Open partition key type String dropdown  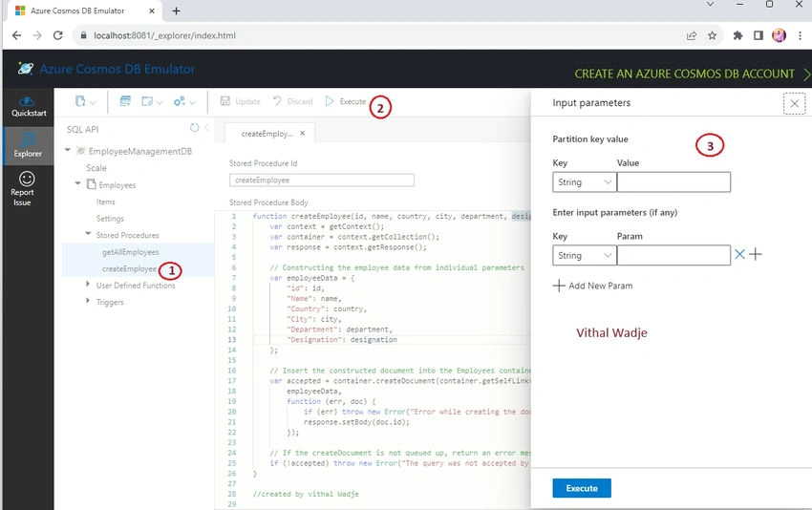[584, 182]
